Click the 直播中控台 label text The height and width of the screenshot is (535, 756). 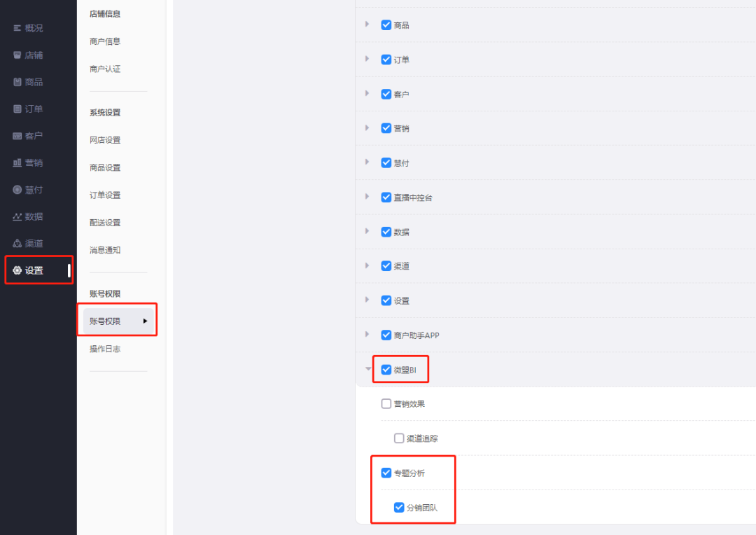[x=413, y=197]
